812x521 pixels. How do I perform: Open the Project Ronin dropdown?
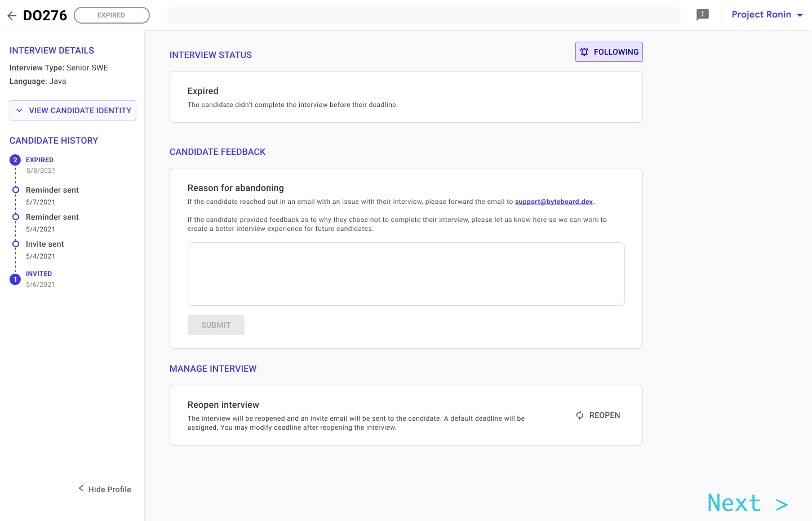tap(766, 15)
